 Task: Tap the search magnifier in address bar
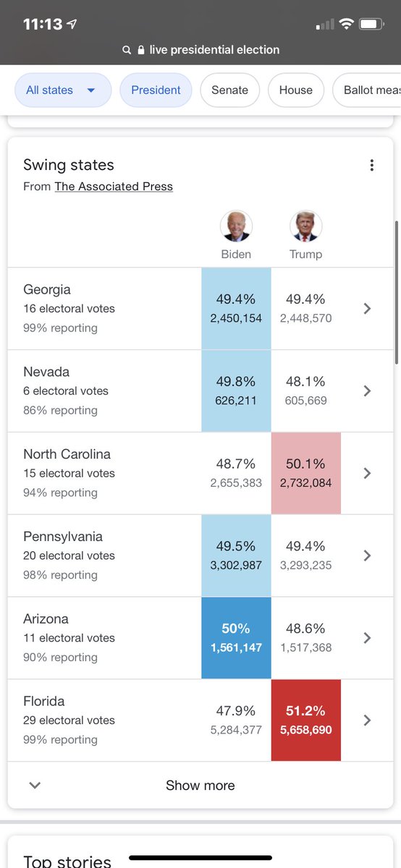click(x=127, y=50)
